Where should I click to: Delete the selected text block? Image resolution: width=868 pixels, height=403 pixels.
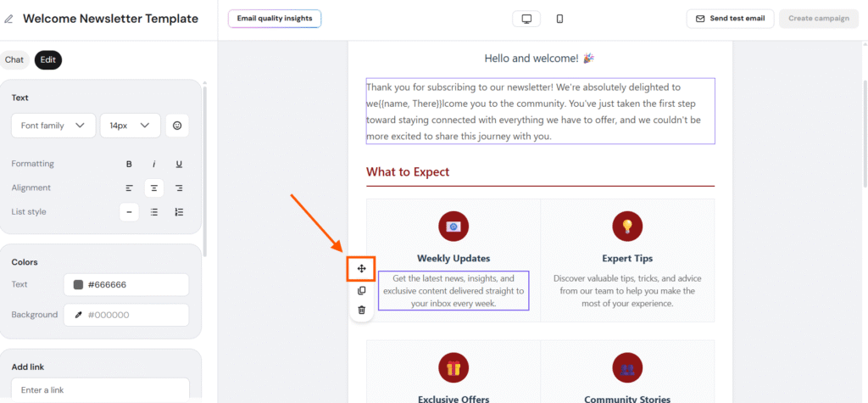[361, 310]
